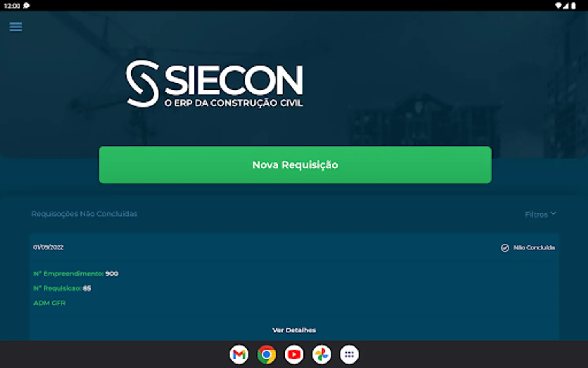The width and height of the screenshot is (588, 368).
Task: Click the battery icon in the status bar
Action: (x=573, y=6)
